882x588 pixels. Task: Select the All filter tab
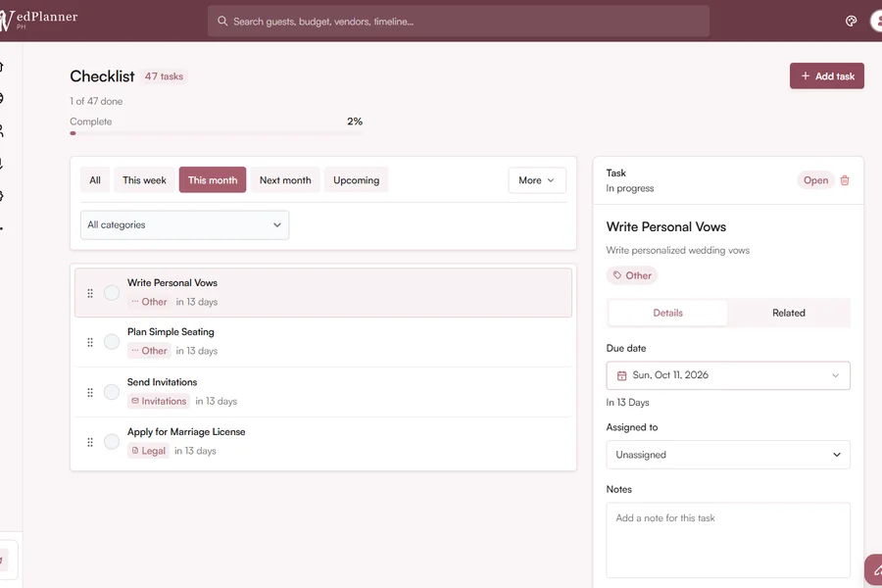point(95,180)
